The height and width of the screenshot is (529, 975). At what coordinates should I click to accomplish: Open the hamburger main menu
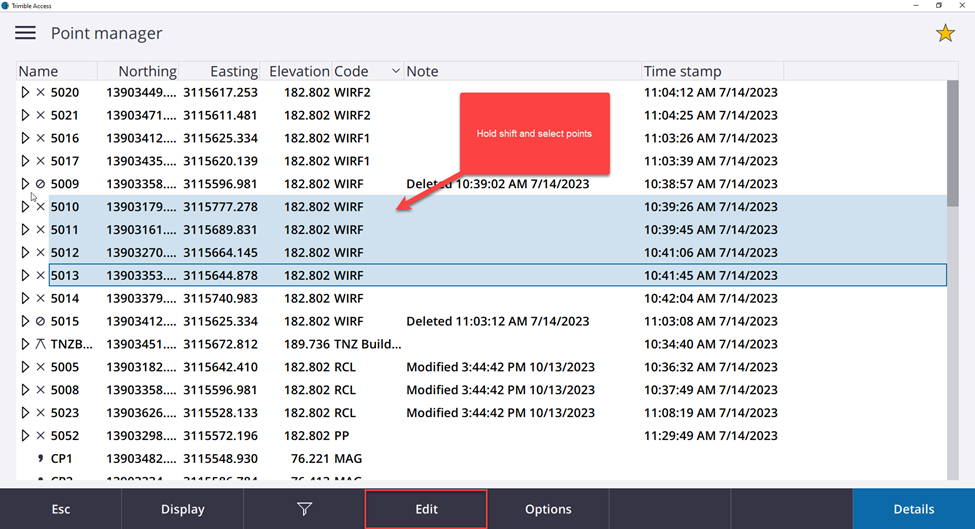click(x=25, y=33)
